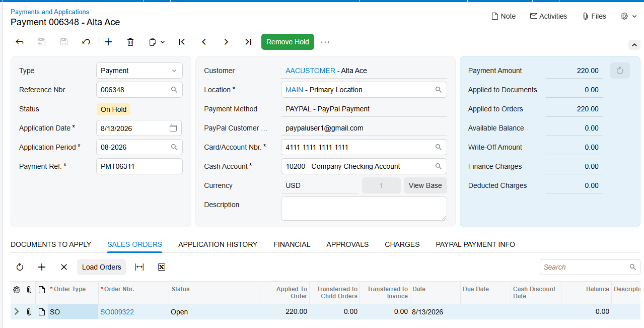This screenshot has height=328, width=644.
Task: Go to the first record
Action: click(x=182, y=42)
